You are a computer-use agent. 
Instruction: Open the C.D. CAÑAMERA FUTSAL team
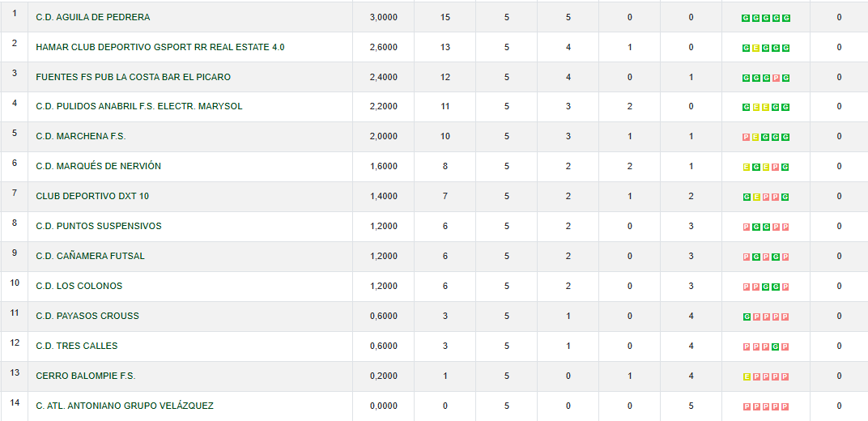(x=90, y=256)
